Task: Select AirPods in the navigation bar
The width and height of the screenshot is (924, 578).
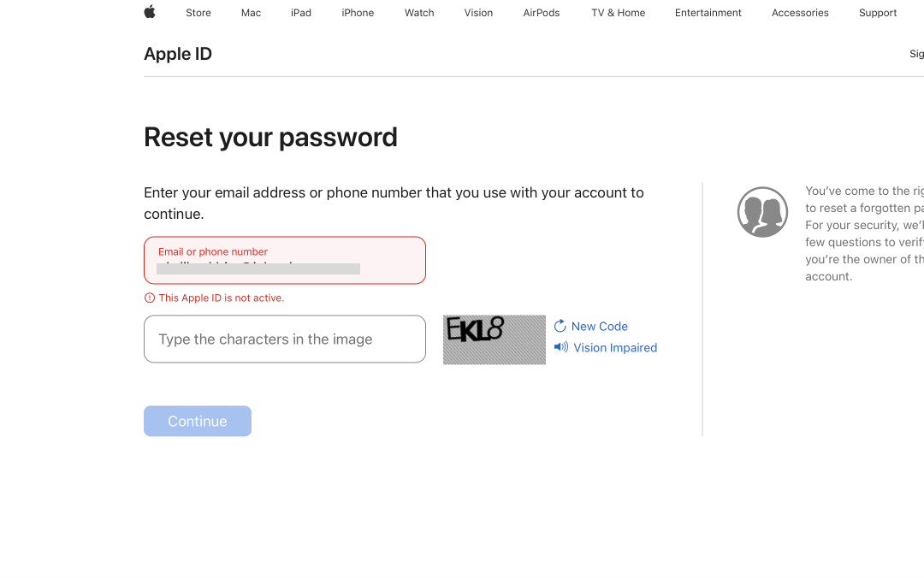Action: (x=542, y=13)
